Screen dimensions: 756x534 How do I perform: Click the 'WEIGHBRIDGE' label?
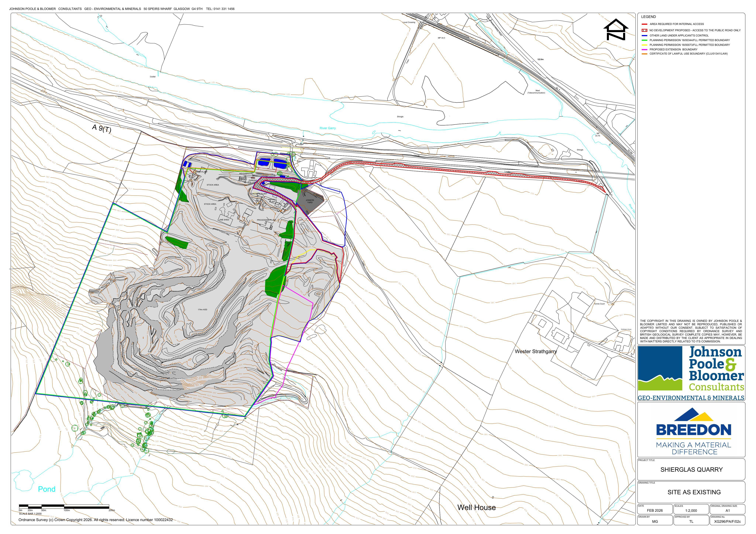coord(246,173)
